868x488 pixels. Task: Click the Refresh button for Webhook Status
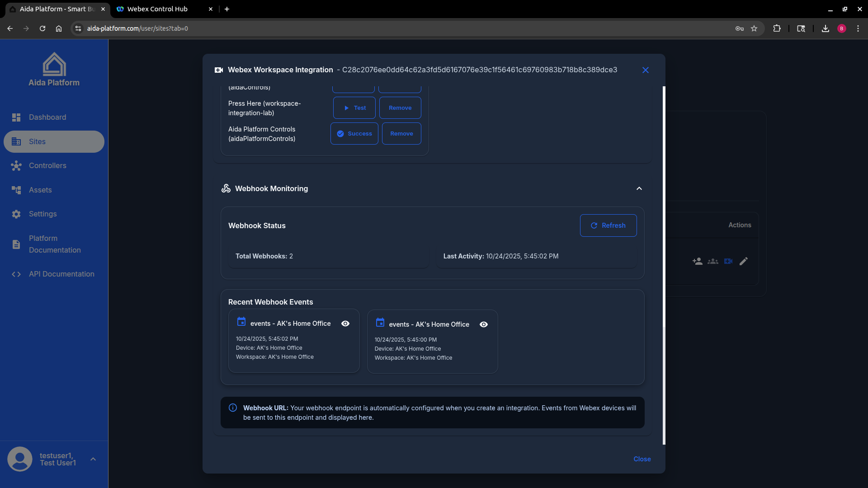point(608,225)
